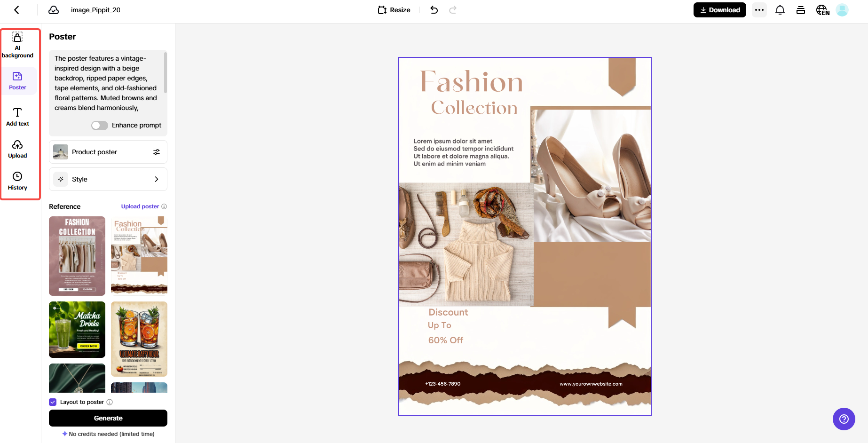
Task: Select the Add text tool
Action: coord(17,117)
